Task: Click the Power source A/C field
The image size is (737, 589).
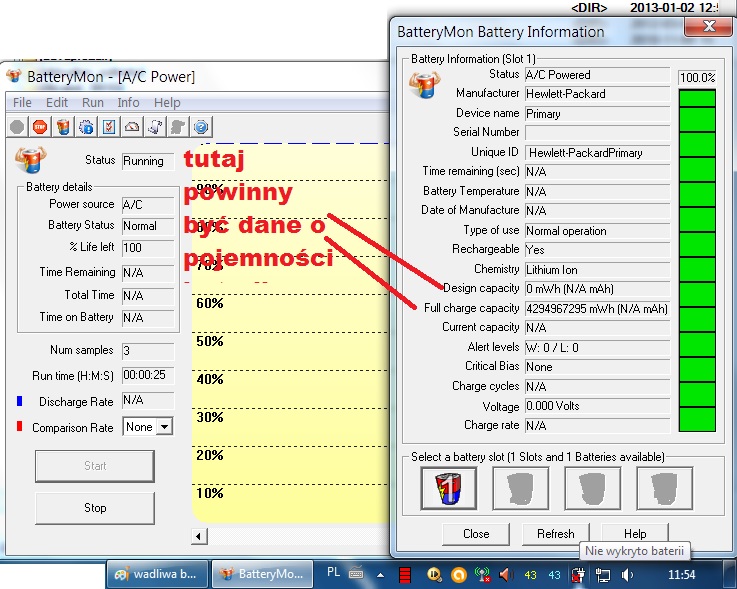Action: [x=148, y=205]
